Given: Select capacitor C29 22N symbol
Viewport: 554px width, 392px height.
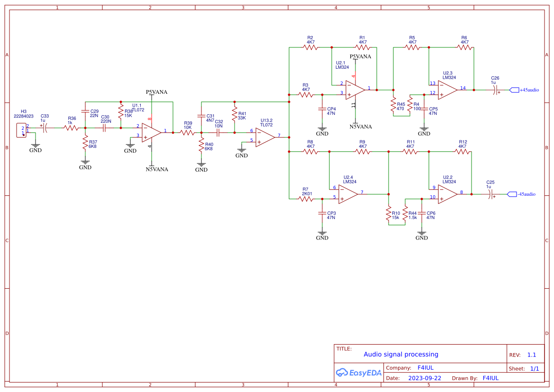Looking at the screenshot, I should (x=85, y=111).
